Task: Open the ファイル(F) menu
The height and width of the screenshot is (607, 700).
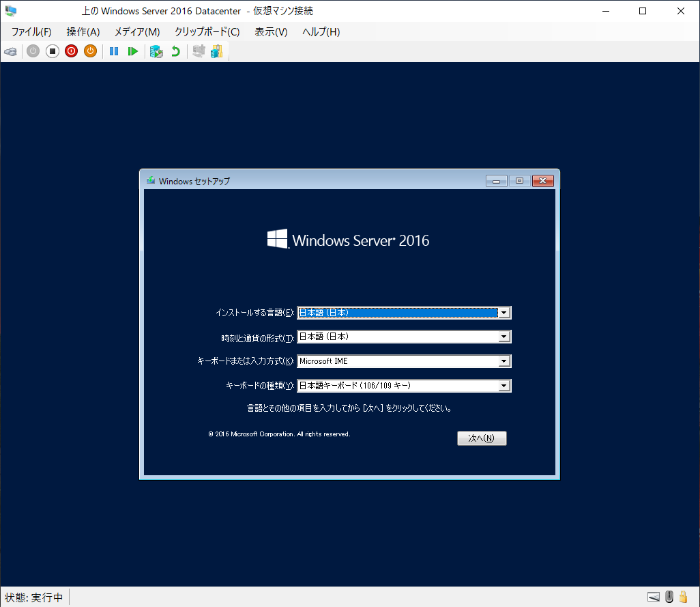Action: (x=31, y=31)
